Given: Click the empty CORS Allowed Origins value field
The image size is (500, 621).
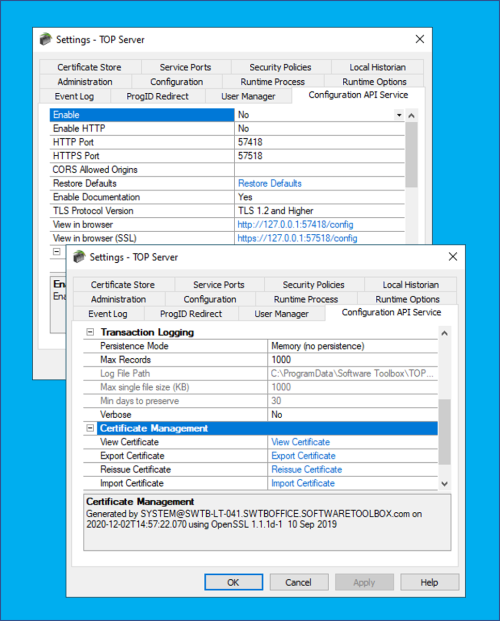Looking at the screenshot, I should coord(319,170).
